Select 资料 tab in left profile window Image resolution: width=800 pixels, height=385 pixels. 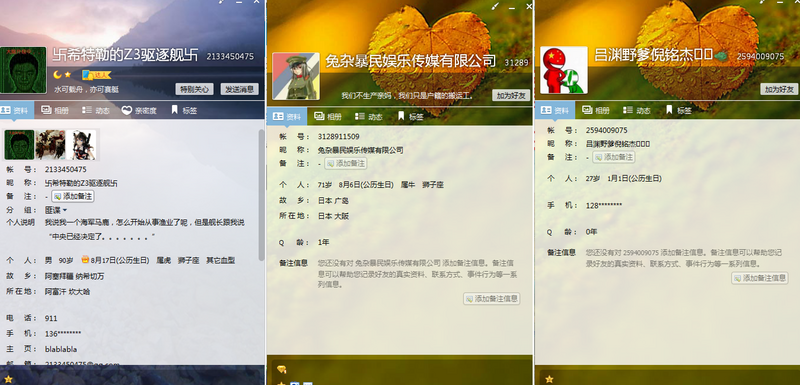click(x=17, y=110)
